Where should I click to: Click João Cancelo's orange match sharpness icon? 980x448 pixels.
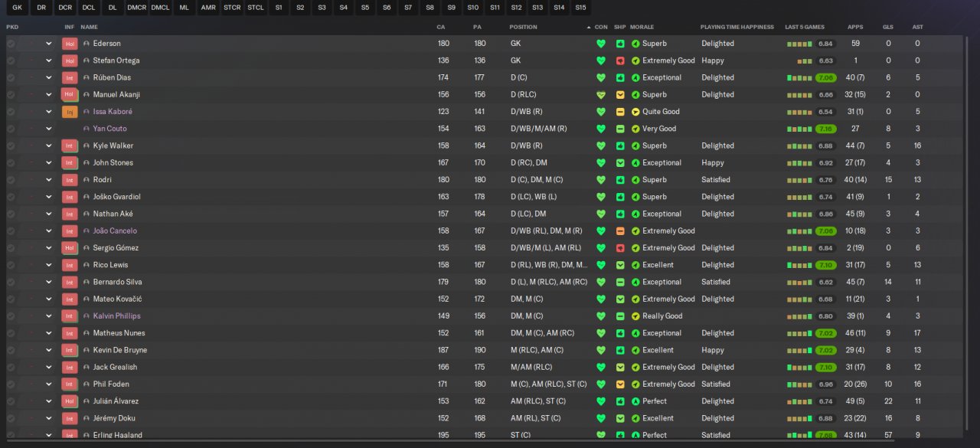coord(620,231)
